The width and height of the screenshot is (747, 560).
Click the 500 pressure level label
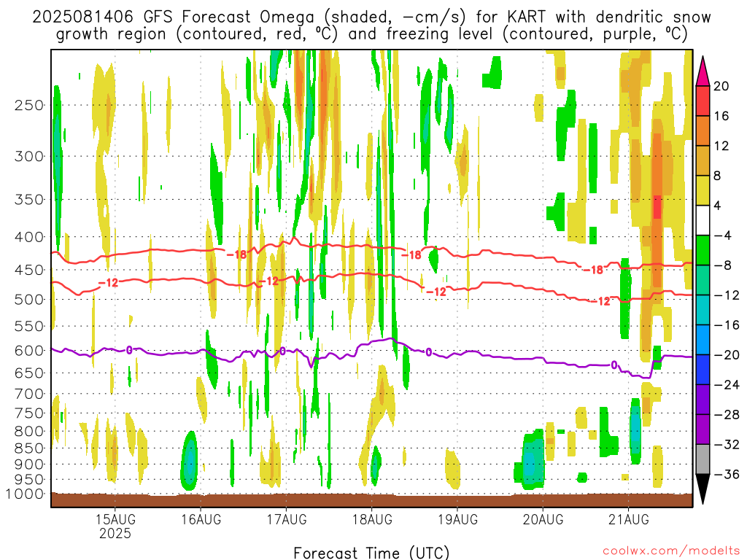pos(28,300)
